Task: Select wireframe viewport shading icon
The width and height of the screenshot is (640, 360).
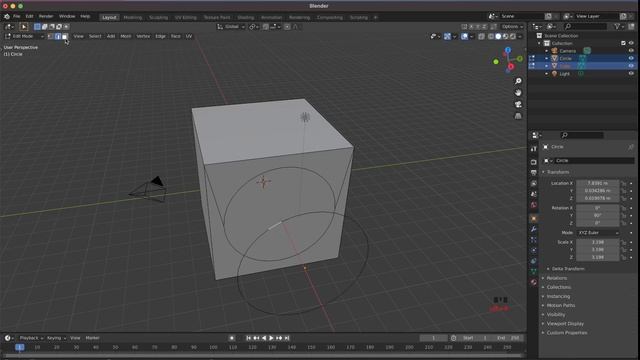Action: point(491,36)
